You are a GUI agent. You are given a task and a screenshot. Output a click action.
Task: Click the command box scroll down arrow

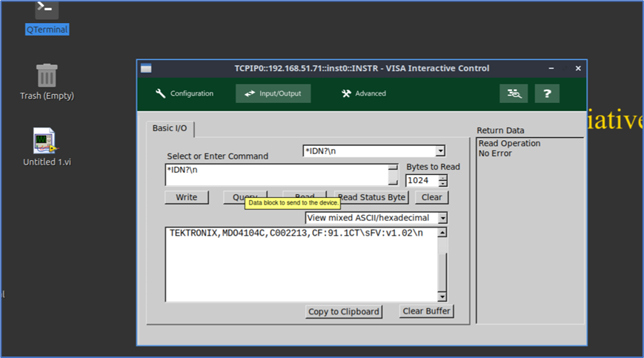(393, 182)
